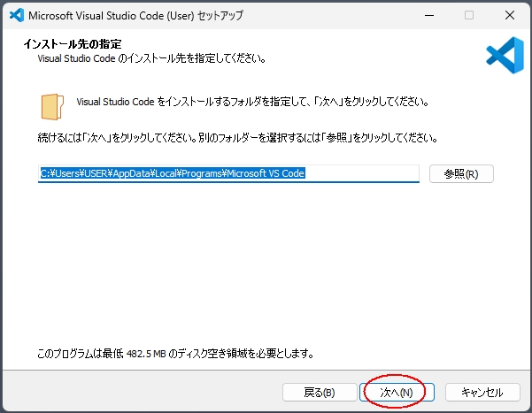
Task: Click the VS Code icon in title bar
Action: [x=16, y=15]
